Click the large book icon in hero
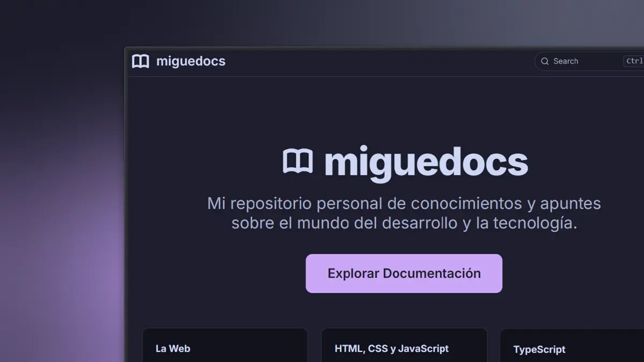 (298, 161)
